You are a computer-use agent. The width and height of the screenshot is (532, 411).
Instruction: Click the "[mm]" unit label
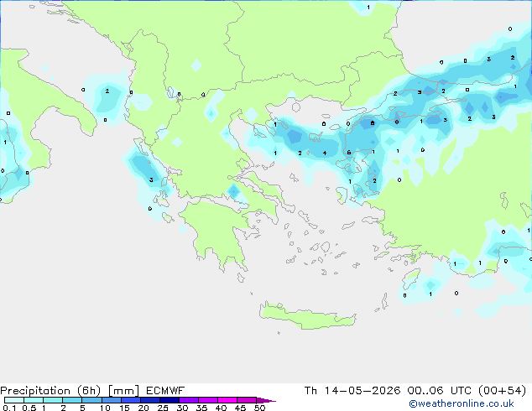(x=123, y=391)
